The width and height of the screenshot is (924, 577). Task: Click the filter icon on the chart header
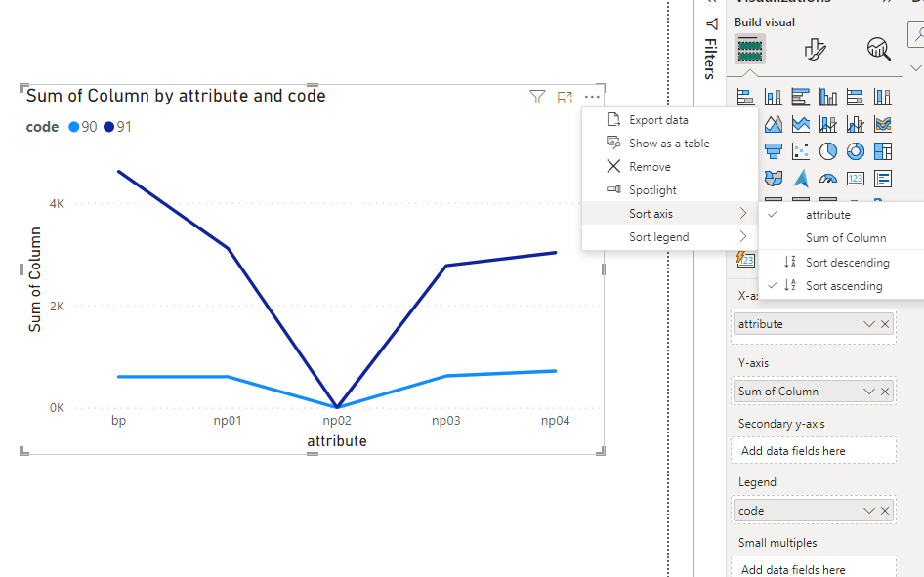click(x=537, y=97)
